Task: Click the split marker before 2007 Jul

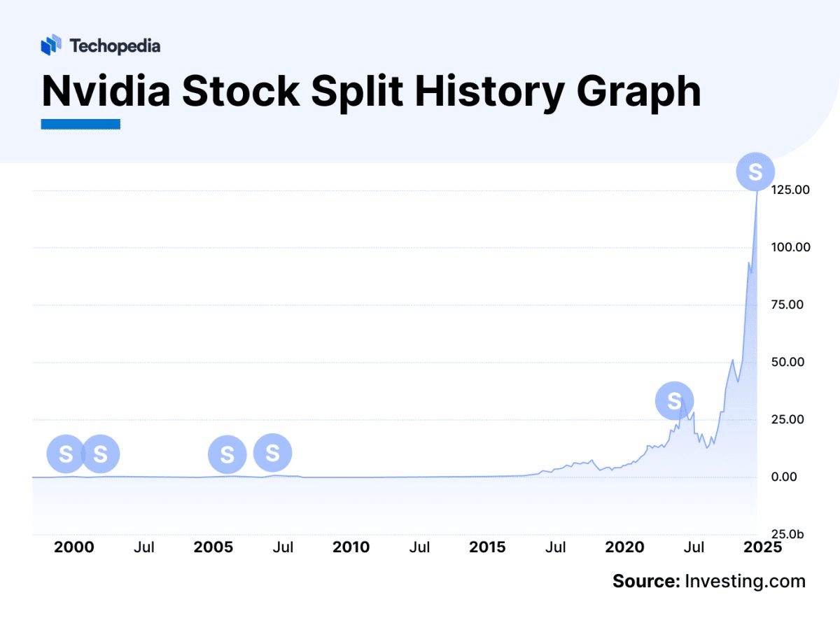Action: click(x=272, y=453)
